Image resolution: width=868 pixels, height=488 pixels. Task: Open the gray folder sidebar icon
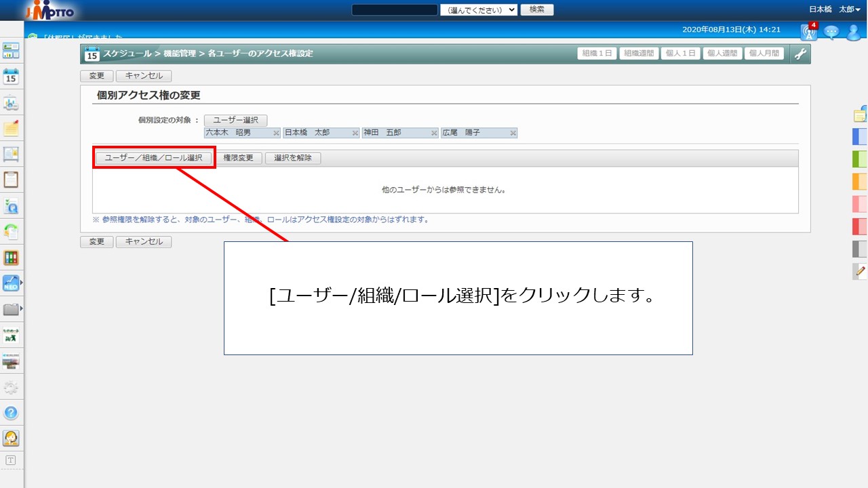click(x=11, y=310)
